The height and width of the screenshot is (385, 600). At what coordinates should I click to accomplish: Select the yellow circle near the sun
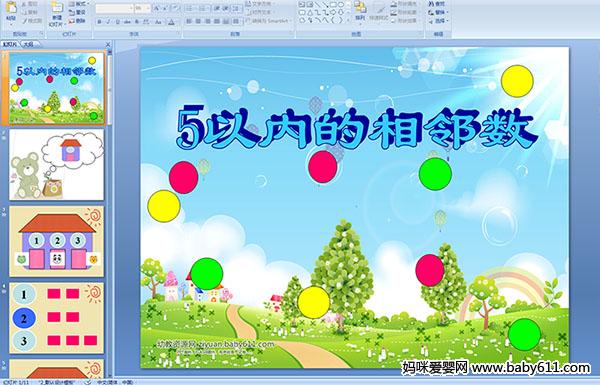[517, 81]
